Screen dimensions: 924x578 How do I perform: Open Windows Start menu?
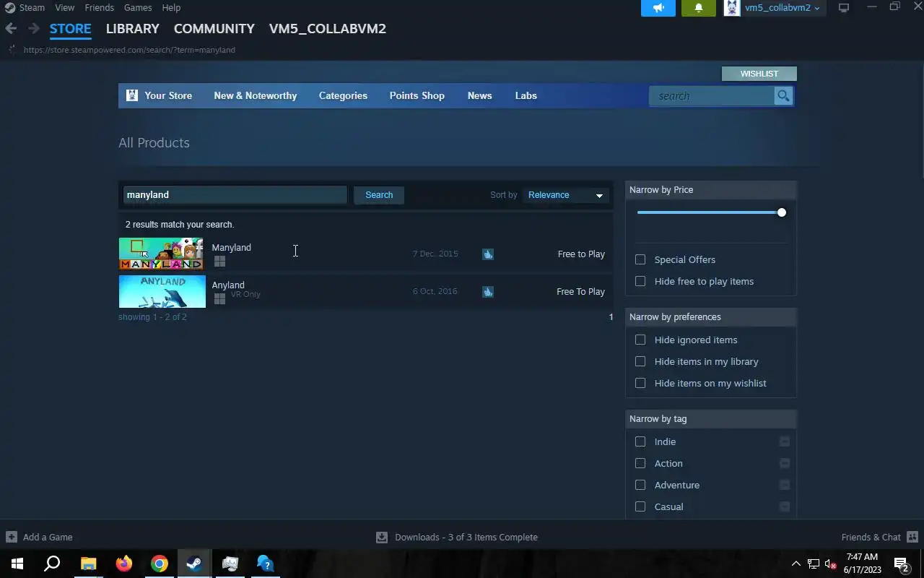[x=17, y=564]
